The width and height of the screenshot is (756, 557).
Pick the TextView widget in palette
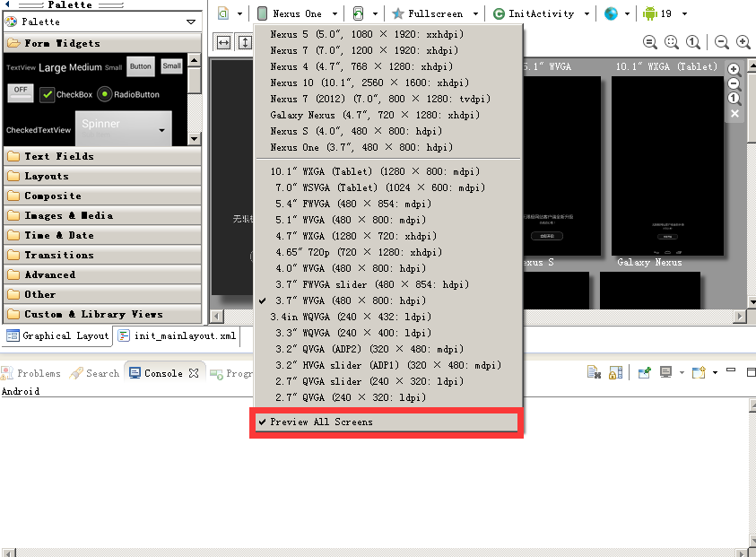tap(21, 67)
